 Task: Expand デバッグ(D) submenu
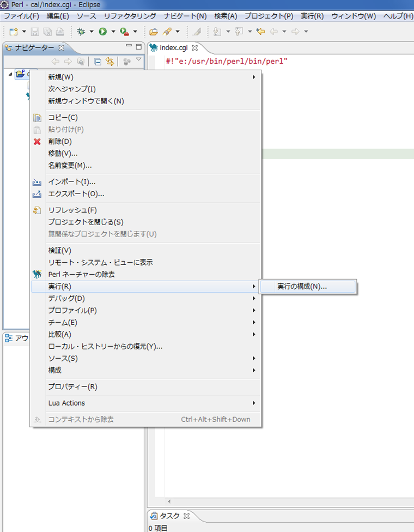[146, 299]
